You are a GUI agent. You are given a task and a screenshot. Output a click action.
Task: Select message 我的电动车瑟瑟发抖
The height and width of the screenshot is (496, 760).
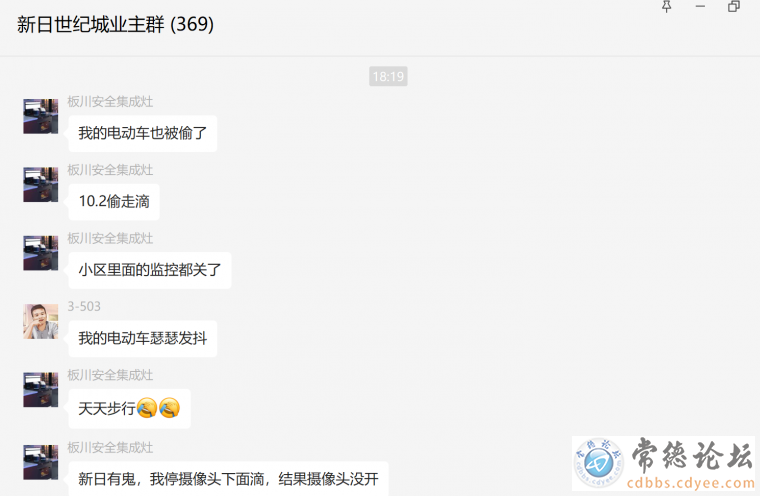point(142,338)
